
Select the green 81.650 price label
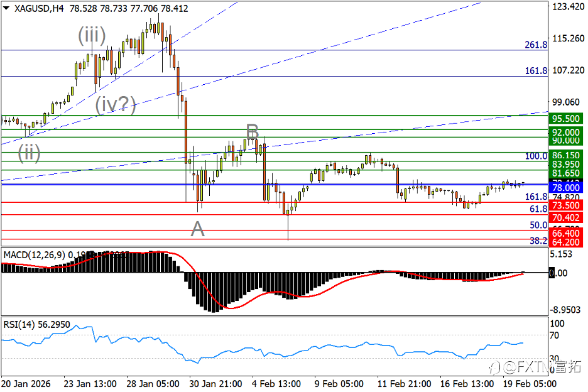pyautogui.click(x=566, y=173)
